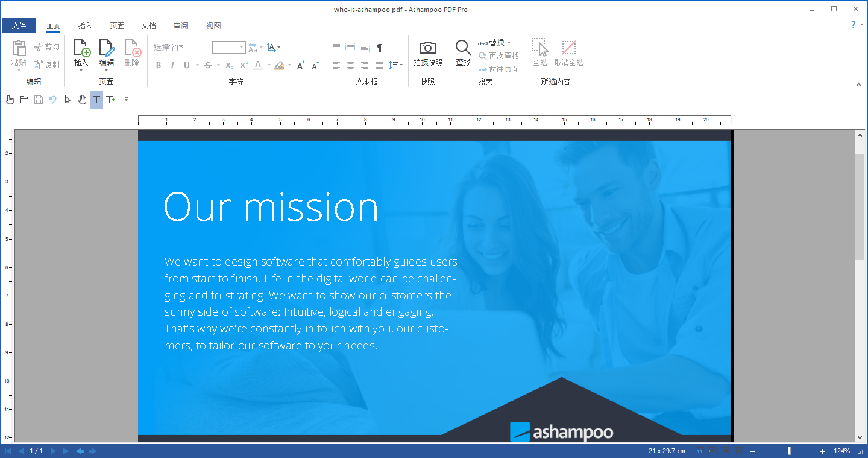Switch to the Review (审阅) ribbon tab
Screen dimensions: 868x458
(x=181, y=25)
